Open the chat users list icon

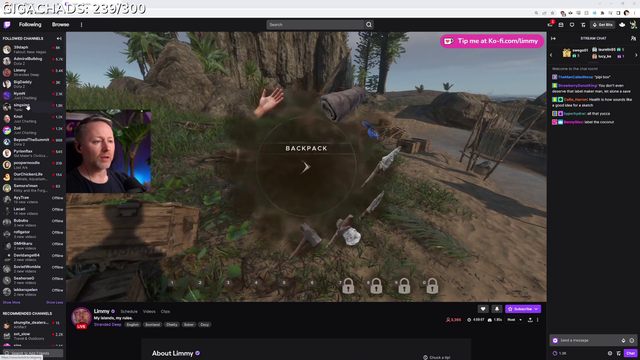(633, 38)
